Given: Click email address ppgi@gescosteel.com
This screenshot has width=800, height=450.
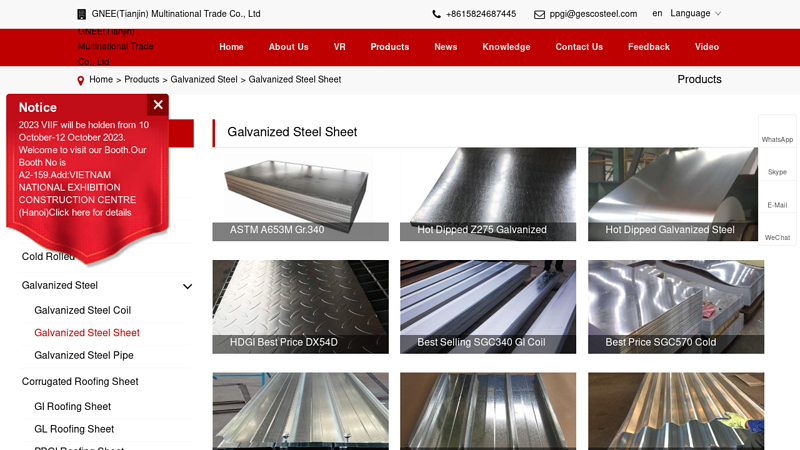Looking at the screenshot, I should click(x=593, y=14).
